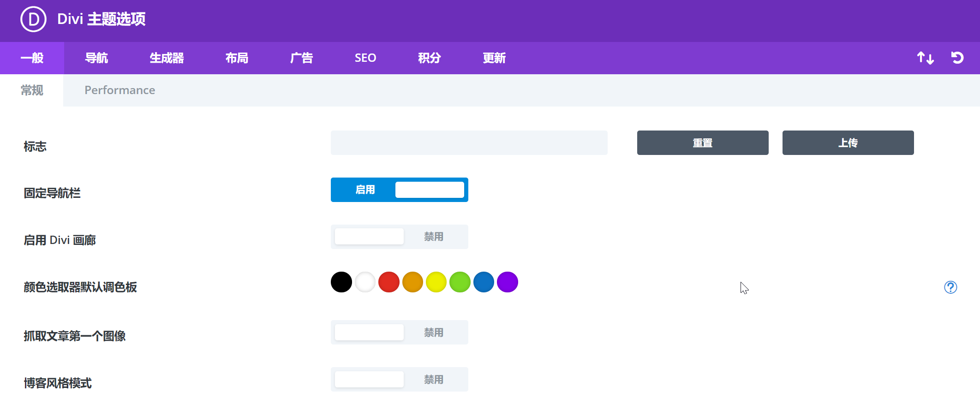This screenshot has height=410, width=980.
Task: Click the 固定导航栏 option label
Action: coord(52,193)
